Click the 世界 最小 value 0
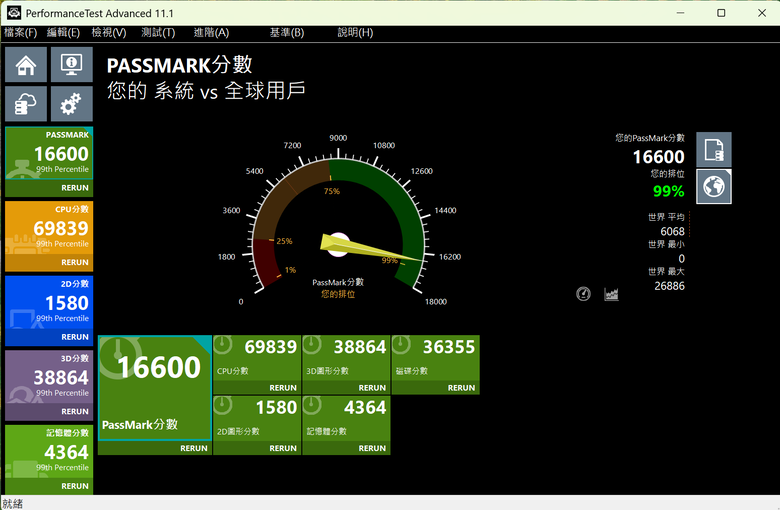 point(682,259)
